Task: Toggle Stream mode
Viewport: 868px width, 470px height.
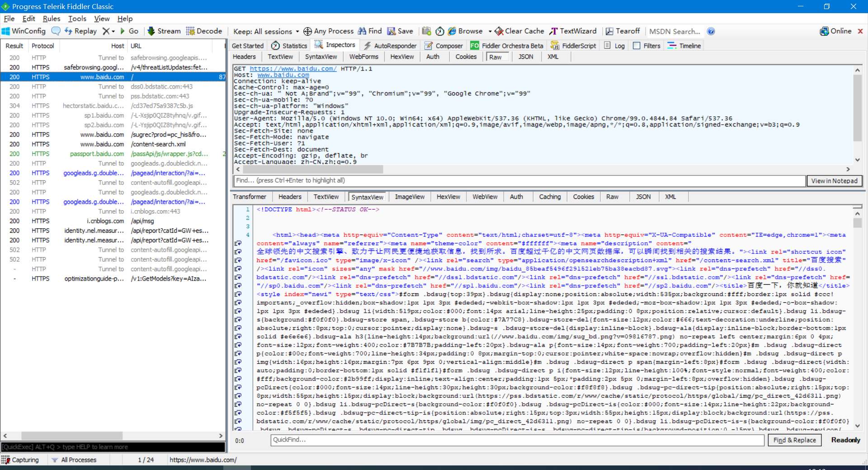Action: pos(164,31)
